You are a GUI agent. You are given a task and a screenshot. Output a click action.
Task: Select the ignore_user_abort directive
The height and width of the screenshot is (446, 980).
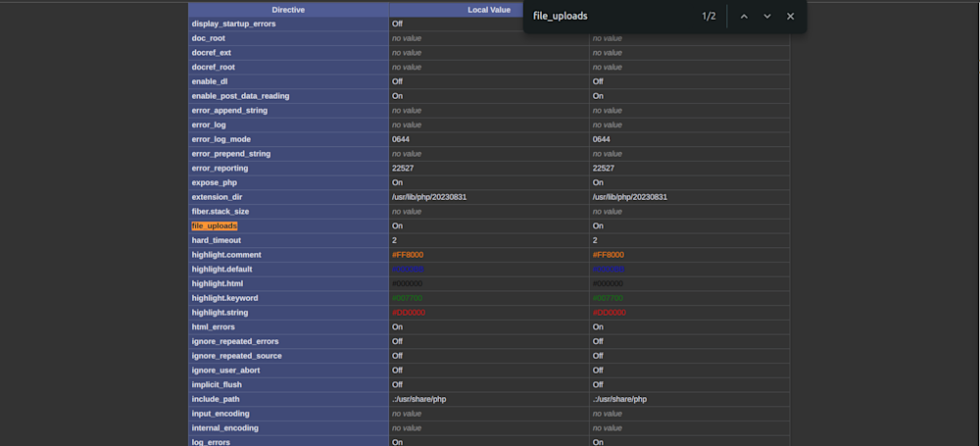tap(225, 370)
